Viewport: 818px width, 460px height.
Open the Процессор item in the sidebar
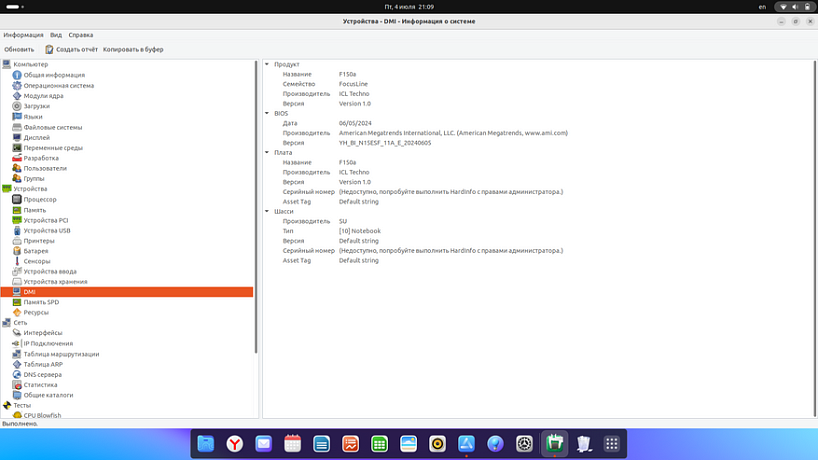coord(40,199)
